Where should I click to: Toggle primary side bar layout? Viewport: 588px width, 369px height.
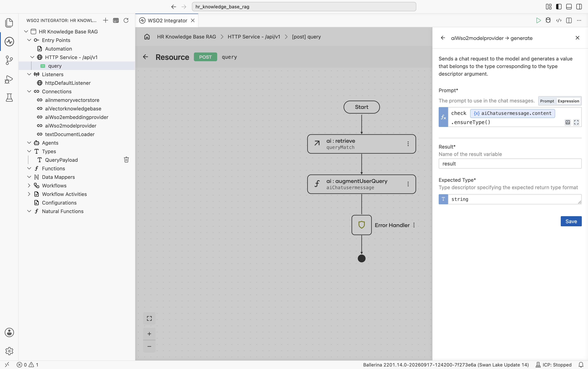click(559, 7)
